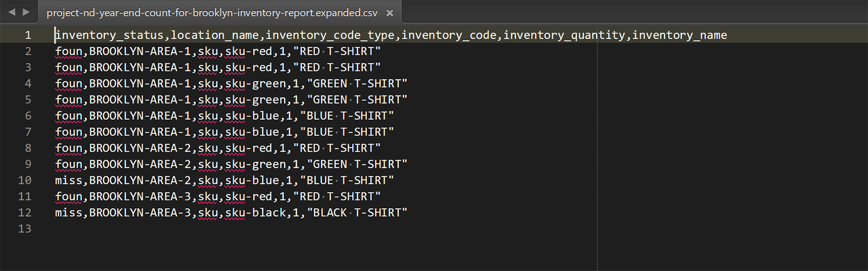868x271 pixels.
Task: Click the miss status on line 10
Action: (68, 180)
